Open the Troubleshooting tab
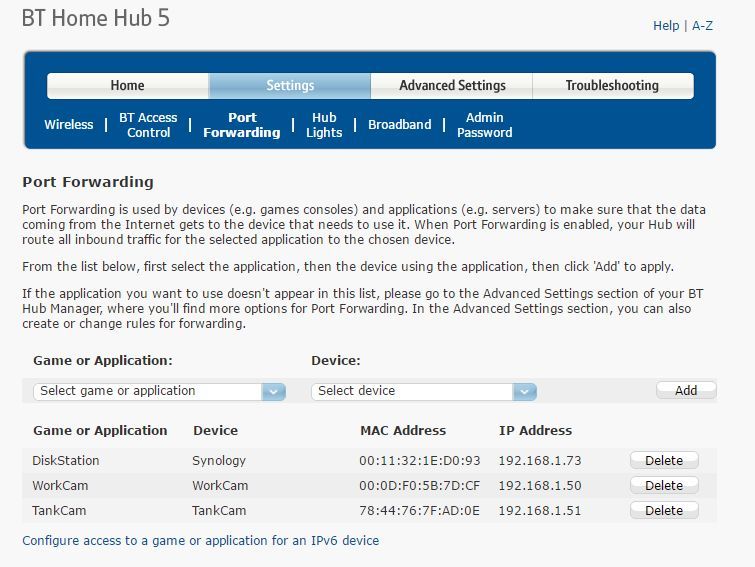 pos(612,86)
